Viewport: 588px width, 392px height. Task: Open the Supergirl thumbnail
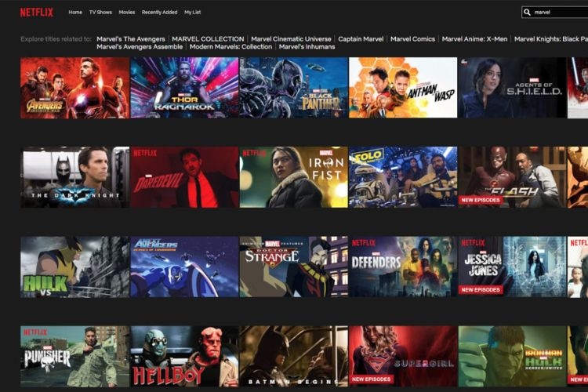coord(403,357)
